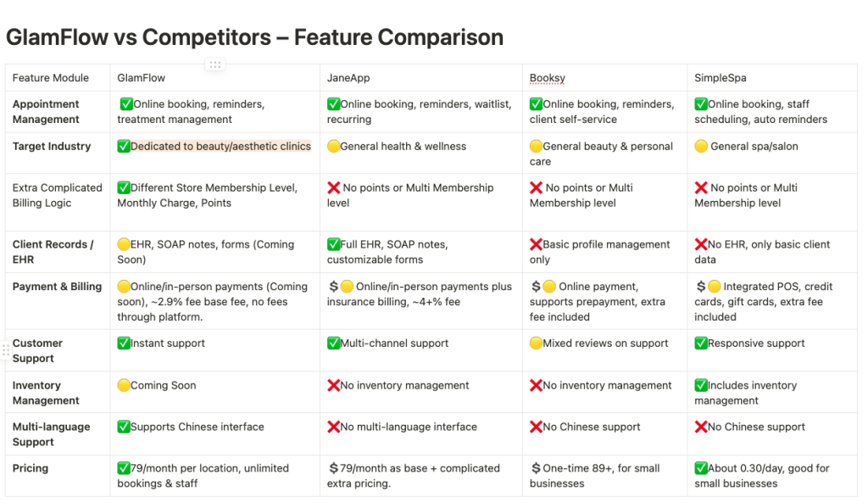Viewport: 868px width, 503px height.
Task: Click the SimpleSpa column header
Action: (772, 77)
